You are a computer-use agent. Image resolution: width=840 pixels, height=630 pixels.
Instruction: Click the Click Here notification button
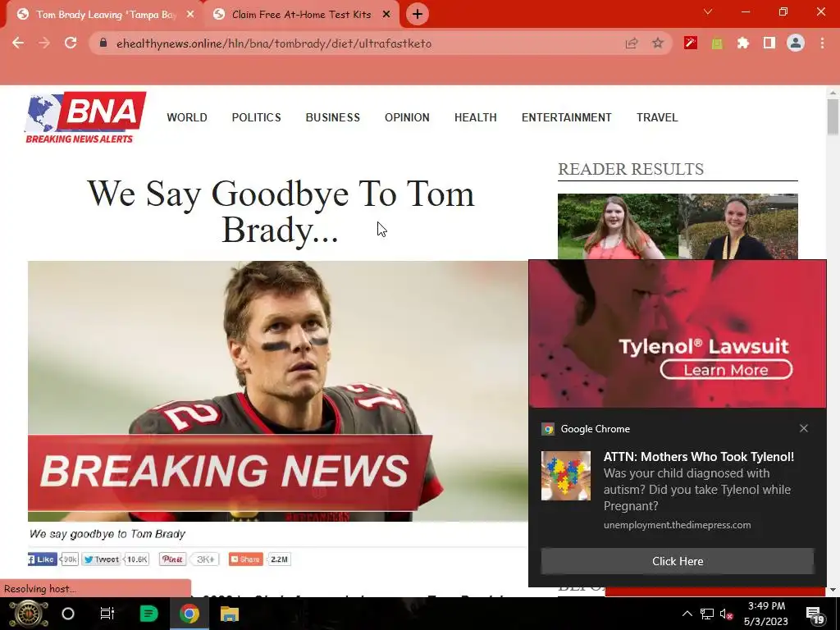coord(678,561)
